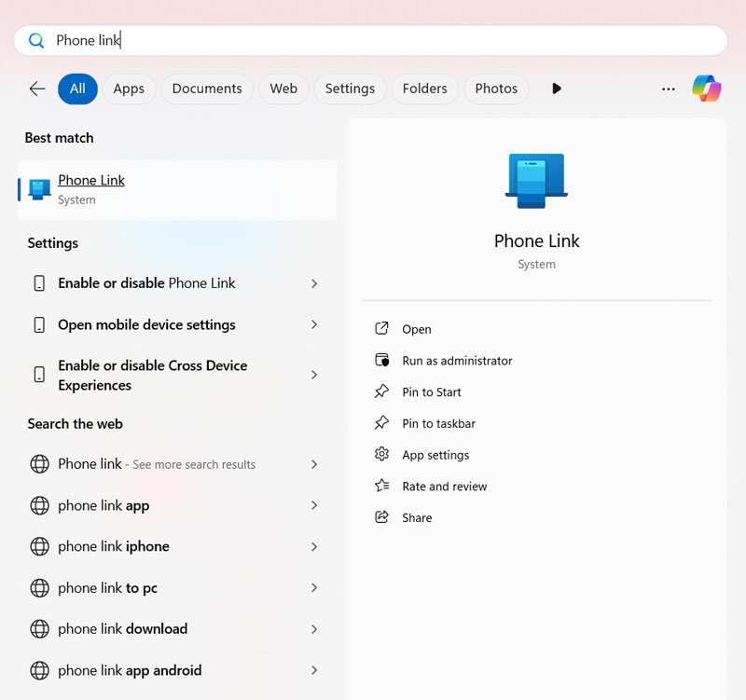Click inside the Phone link search box

pos(370,40)
